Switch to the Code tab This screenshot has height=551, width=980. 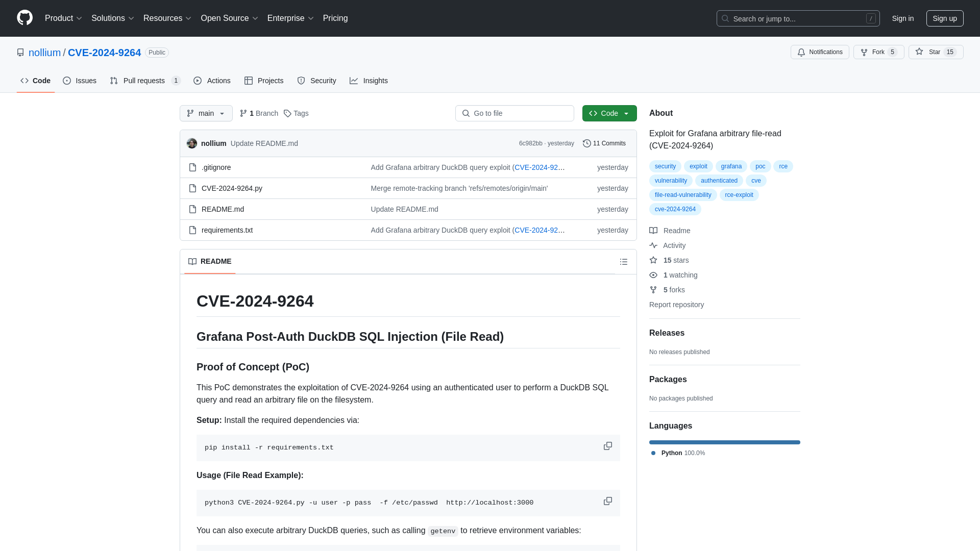(x=36, y=81)
